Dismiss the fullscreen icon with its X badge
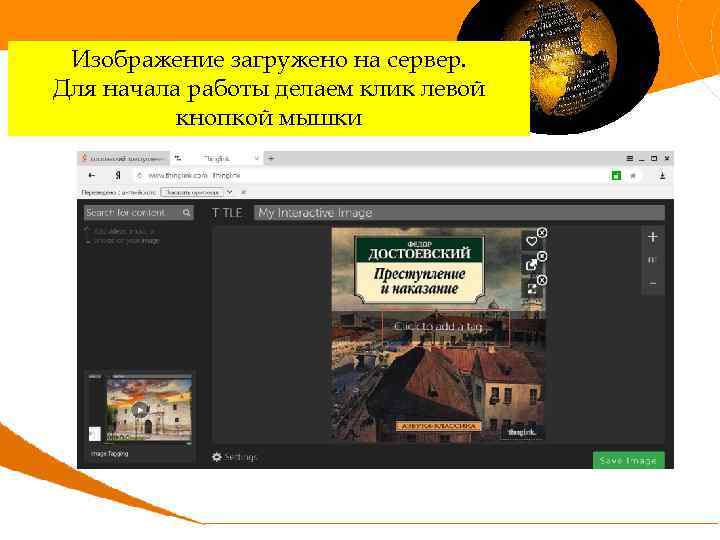Viewport: 720px width, 540px height. tap(542, 280)
